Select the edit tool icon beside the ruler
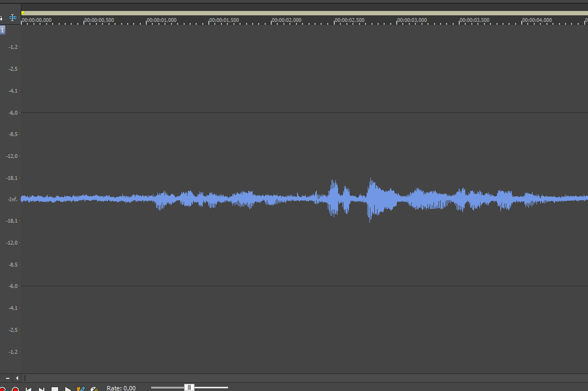The width and height of the screenshot is (588, 391). click(x=13, y=18)
